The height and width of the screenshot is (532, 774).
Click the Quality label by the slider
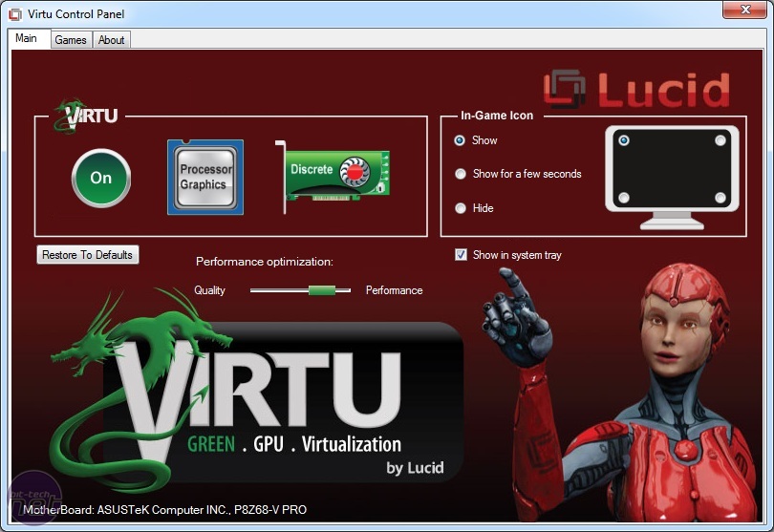[210, 290]
